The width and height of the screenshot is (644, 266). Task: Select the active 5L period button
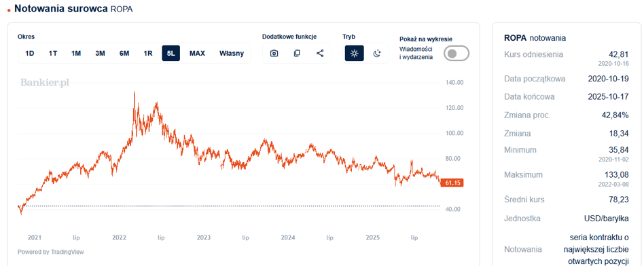coord(171,54)
